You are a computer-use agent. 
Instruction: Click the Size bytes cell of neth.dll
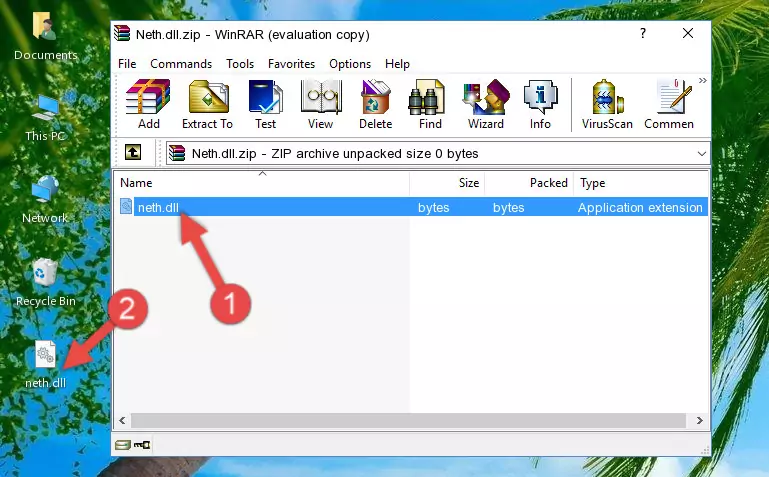[x=434, y=208]
